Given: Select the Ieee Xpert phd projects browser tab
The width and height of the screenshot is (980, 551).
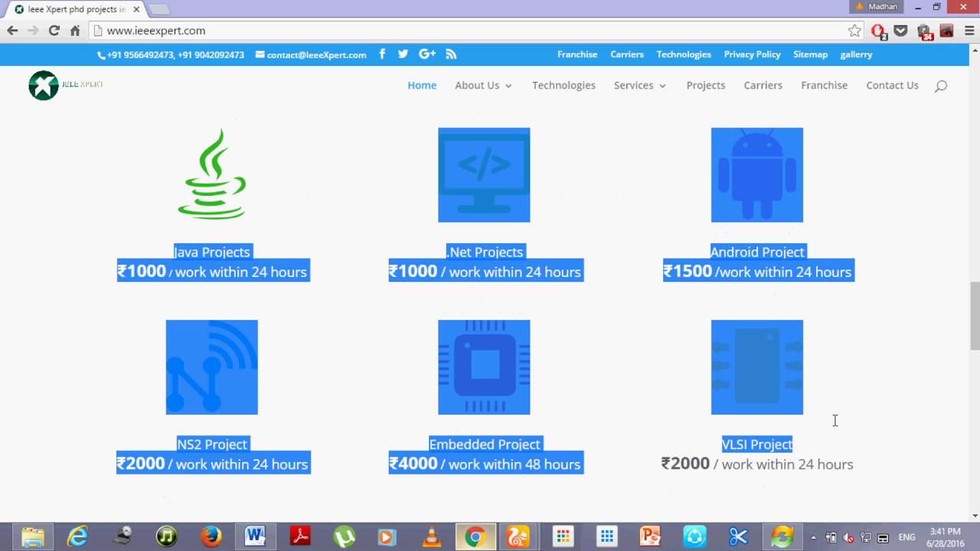Looking at the screenshot, I should (x=75, y=9).
